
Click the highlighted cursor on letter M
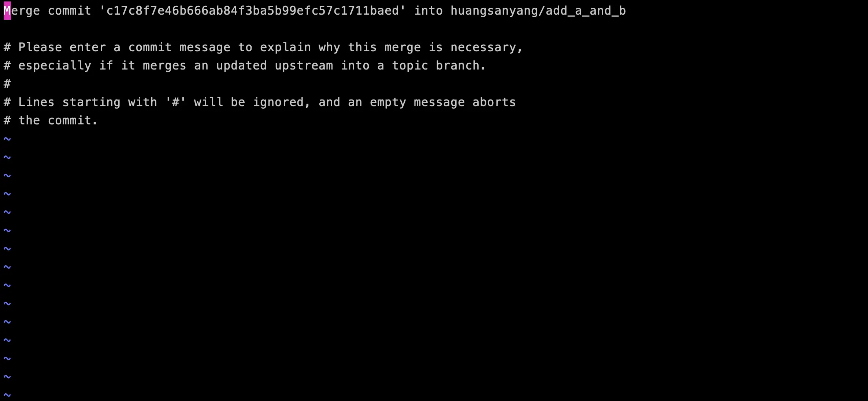tap(7, 11)
